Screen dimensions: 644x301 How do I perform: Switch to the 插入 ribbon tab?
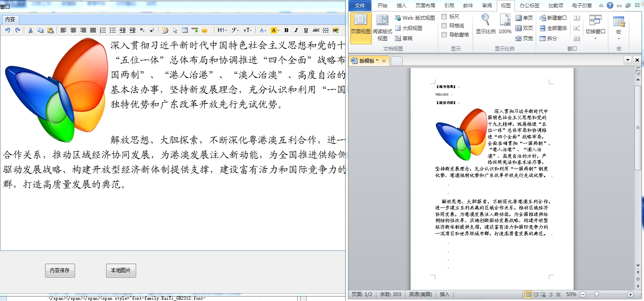tap(402, 6)
